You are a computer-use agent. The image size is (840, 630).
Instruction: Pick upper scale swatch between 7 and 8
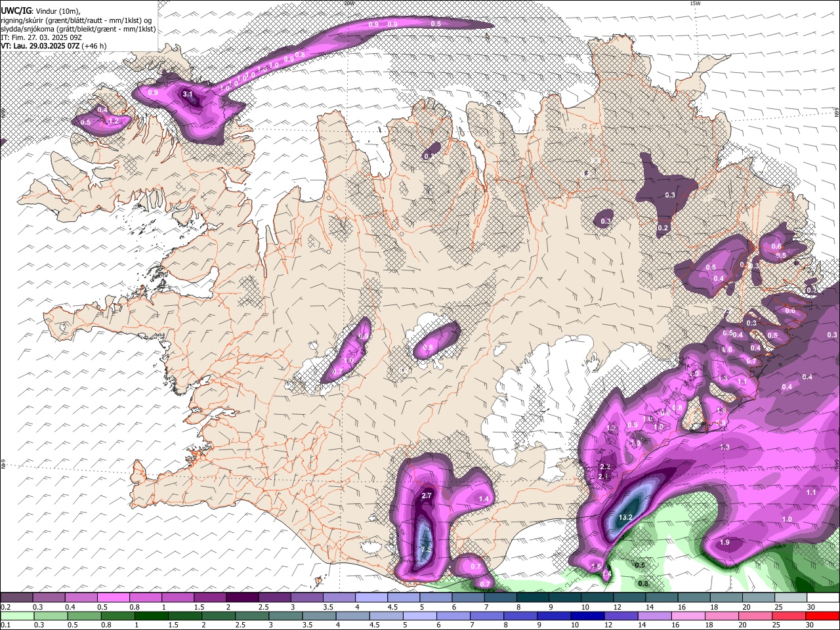(x=500, y=597)
